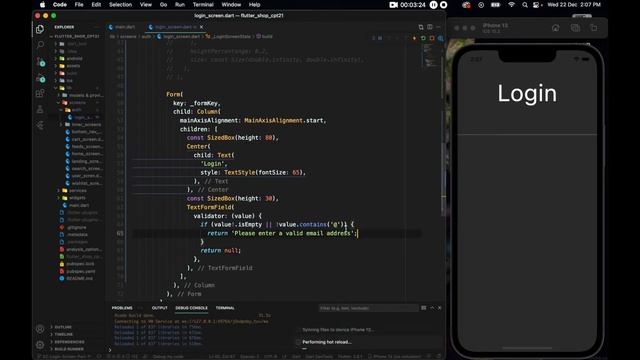Close the bottom panel

pos(440,308)
